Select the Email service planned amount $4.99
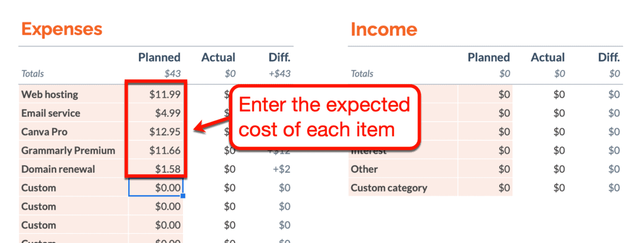 (155, 113)
